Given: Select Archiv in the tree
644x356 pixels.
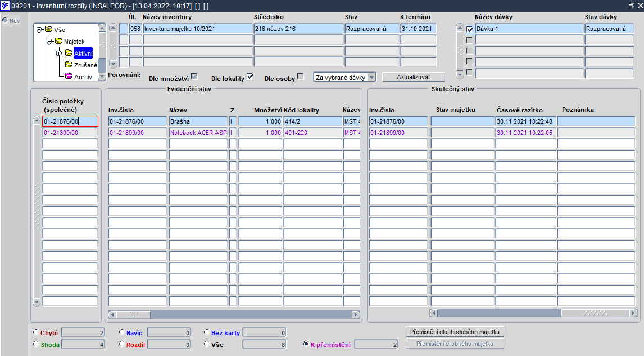Looking at the screenshot, I should [x=83, y=77].
